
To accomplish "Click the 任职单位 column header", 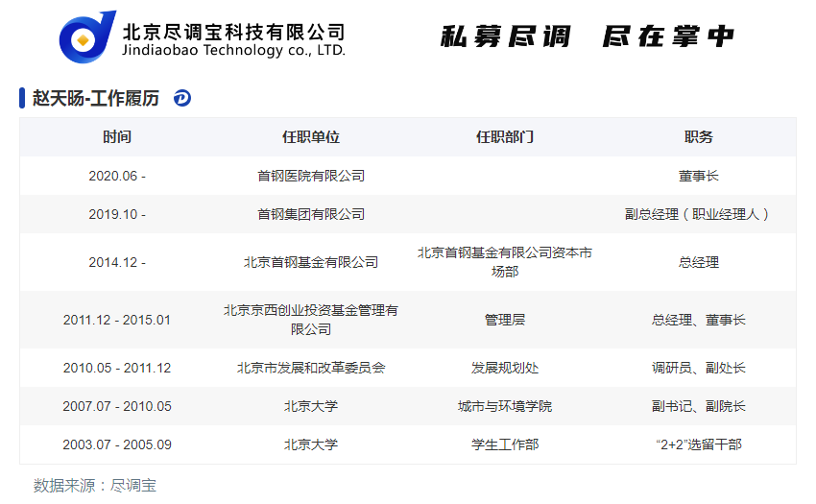I will click(x=311, y=137).
